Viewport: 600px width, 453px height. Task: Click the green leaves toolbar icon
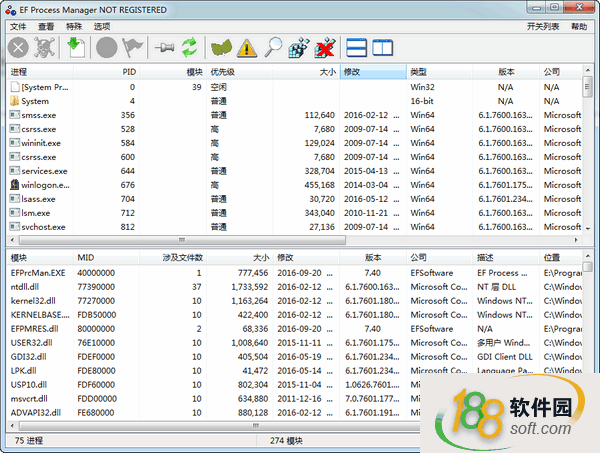tap(221, 47)
